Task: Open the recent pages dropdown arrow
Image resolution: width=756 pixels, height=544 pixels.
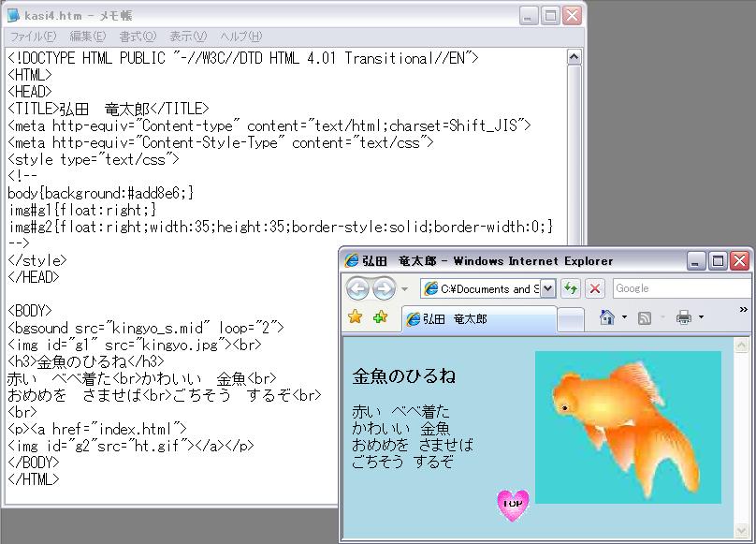Action: pos(404,289)
